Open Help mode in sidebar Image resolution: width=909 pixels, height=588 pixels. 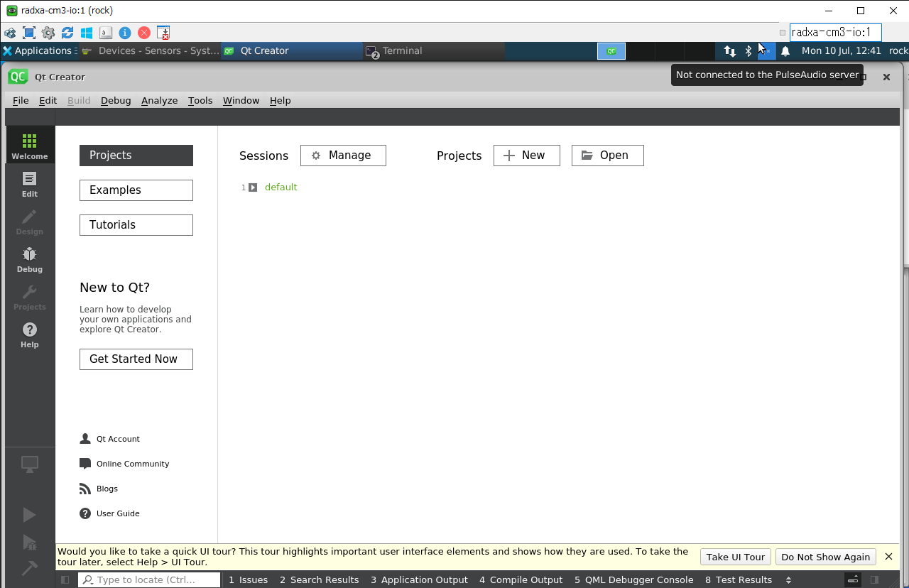point(29,334)
